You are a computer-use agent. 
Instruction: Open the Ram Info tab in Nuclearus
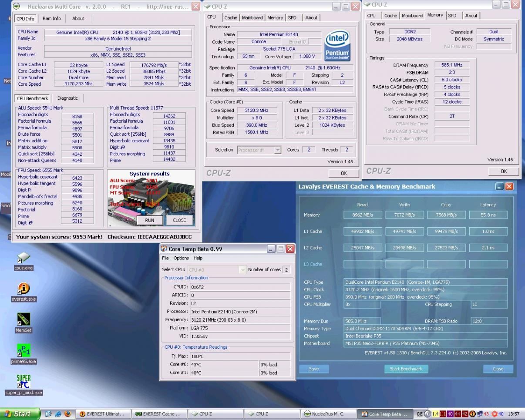52,18
